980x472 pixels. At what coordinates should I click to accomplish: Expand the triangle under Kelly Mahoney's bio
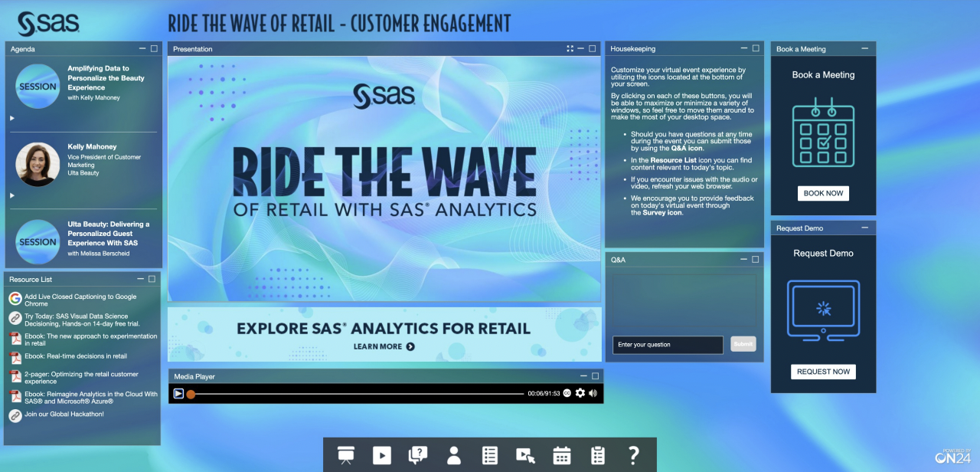click(11, 195)
